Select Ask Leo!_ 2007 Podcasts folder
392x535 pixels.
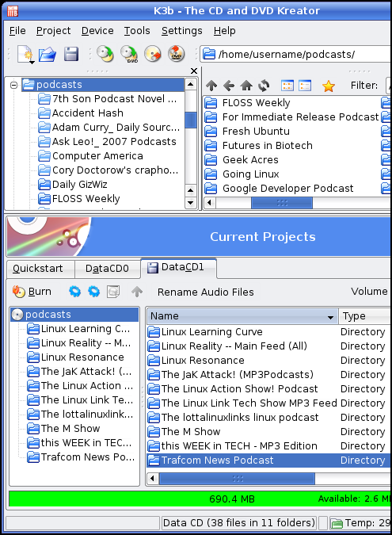[x=107, y=142]
